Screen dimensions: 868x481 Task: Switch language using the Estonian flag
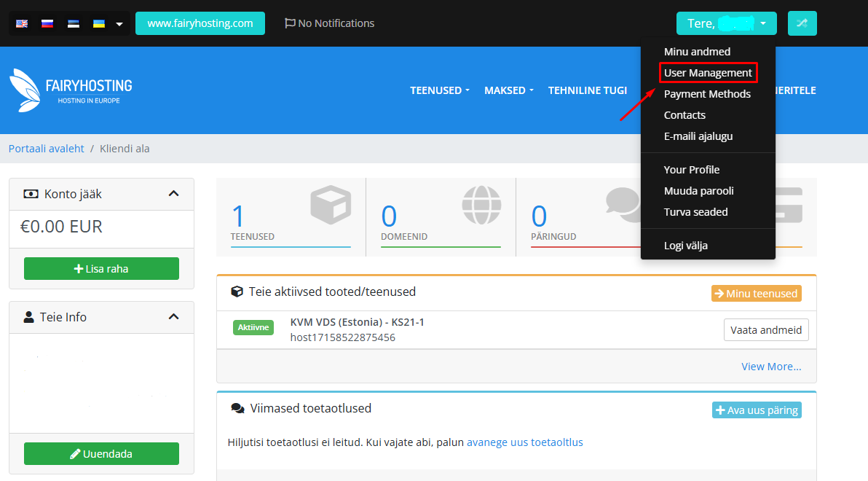(73, 23)
